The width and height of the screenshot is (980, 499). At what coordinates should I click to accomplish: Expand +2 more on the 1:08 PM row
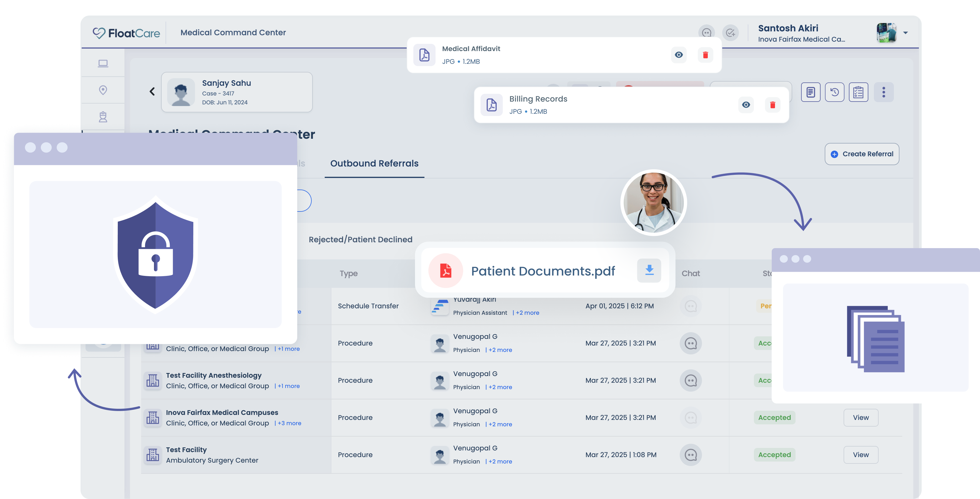[500, 462]
